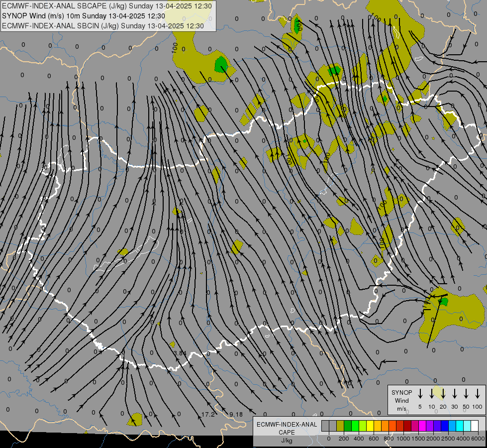Click the 400 tick label on CAPE scale
Screen dimensions: 487x448
click(x=359, y=439)
